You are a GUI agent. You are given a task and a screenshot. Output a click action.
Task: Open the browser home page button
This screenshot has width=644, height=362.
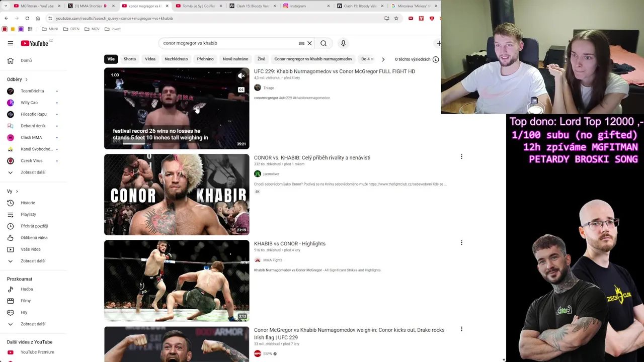(x=38, y=18)
